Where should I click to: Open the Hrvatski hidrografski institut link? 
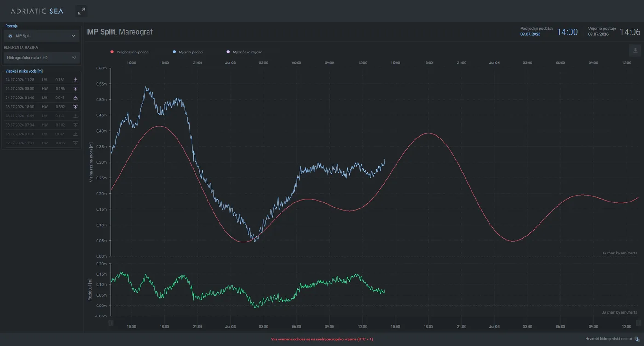[x=609, y=339]
